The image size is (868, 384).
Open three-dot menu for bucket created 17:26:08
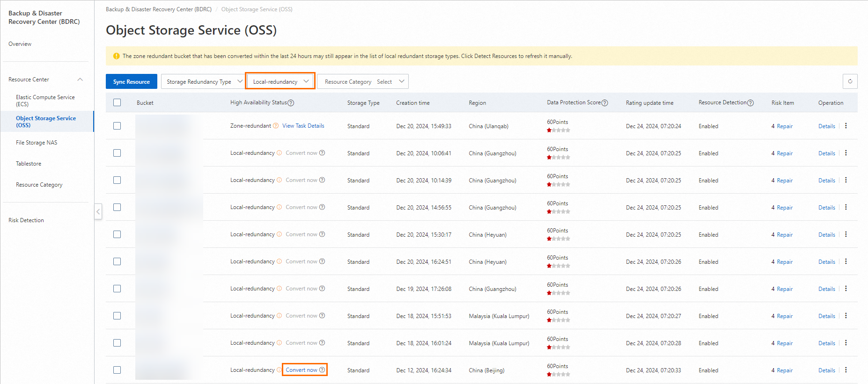pos(846,289)
